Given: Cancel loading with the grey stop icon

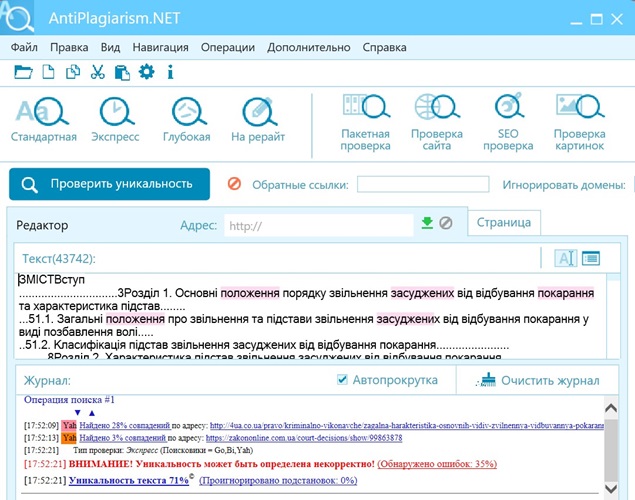Looking at the screenshot, I should 445,223.
